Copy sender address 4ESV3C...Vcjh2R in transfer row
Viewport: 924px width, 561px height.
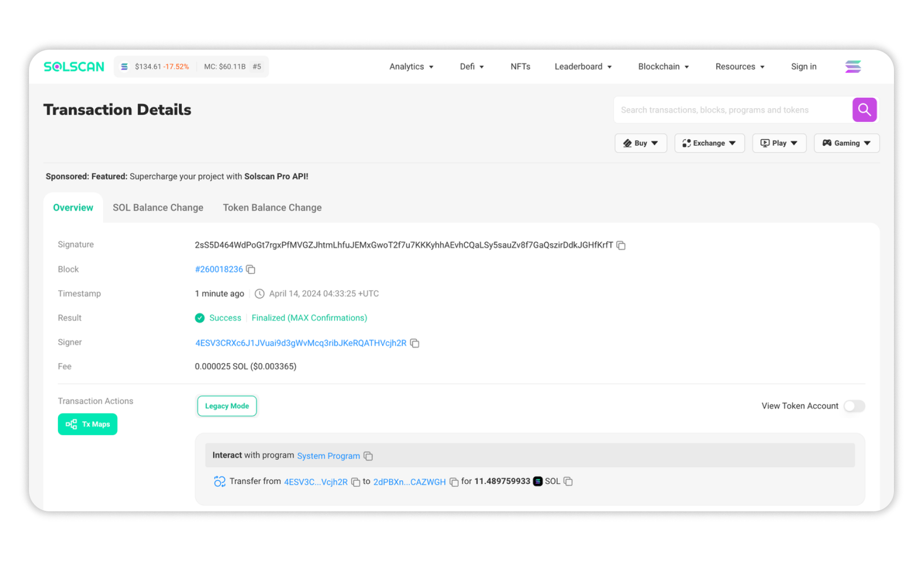click(x=356, y=482)
